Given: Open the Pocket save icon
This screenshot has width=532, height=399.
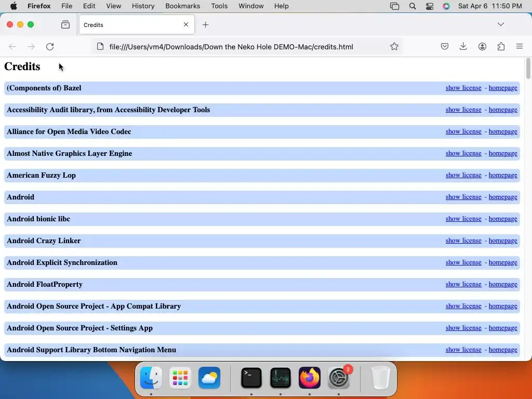Looking at the screenshot, I should tap(445, 46).
